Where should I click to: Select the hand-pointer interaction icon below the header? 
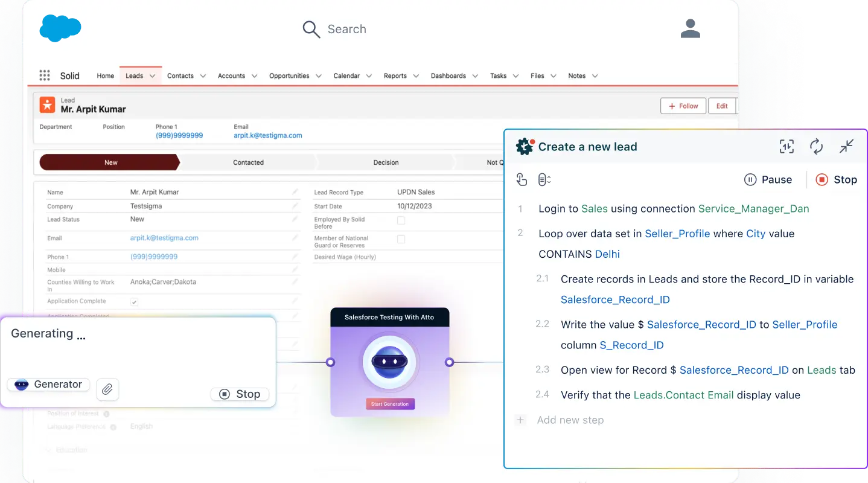[522, 179]
